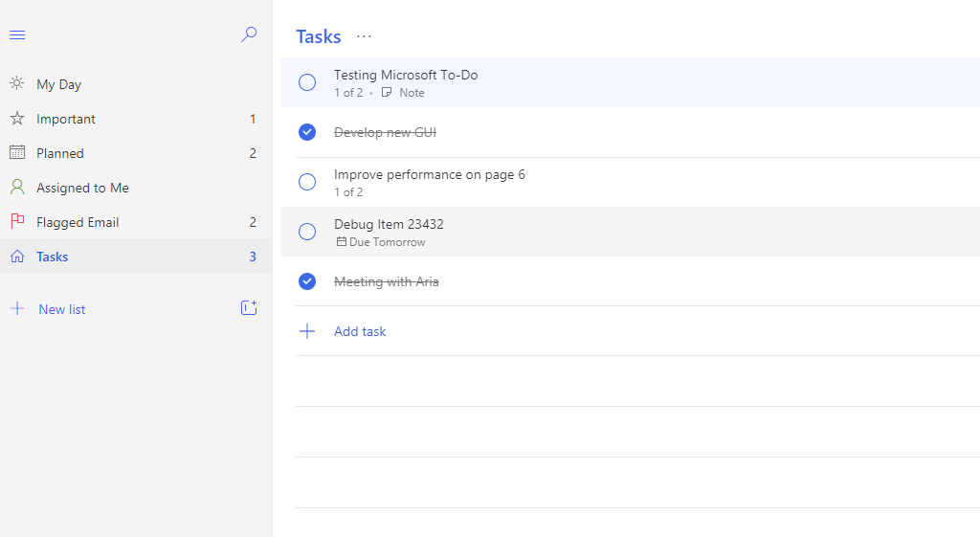
Task: Uncheck the Meeting with Aria task
Action: pyautogui.click(x=307, y=281)
